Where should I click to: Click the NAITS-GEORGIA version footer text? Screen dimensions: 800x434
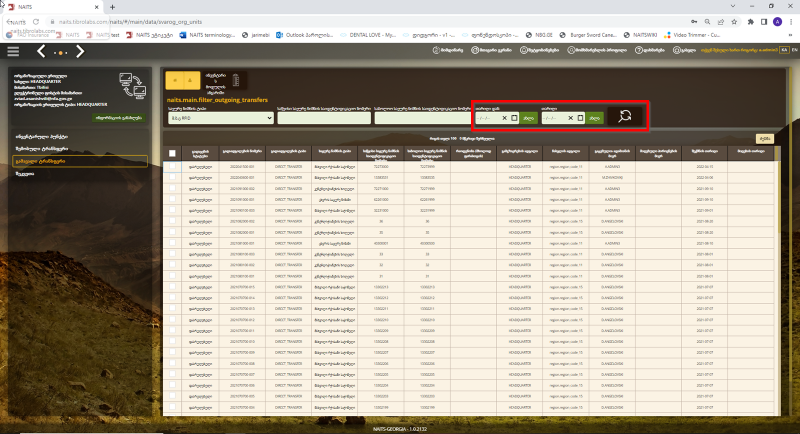click(x=399, y=429)
